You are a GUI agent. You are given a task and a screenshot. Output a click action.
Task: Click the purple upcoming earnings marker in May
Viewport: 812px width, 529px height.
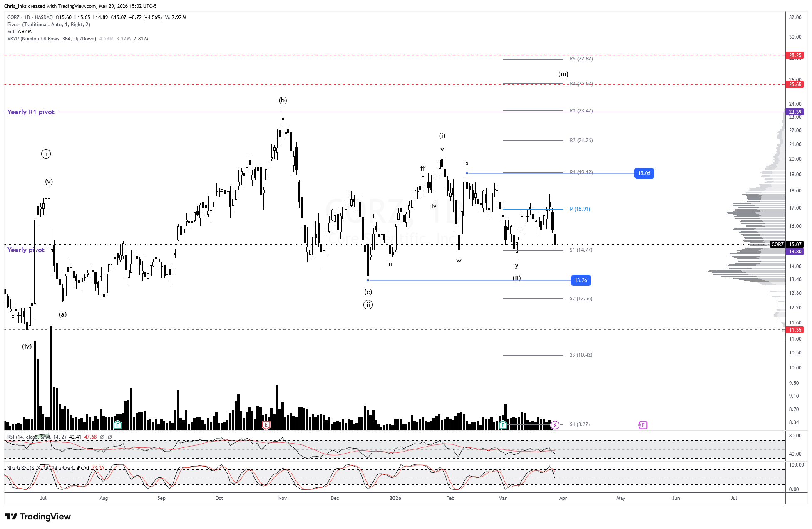point(643,425)
